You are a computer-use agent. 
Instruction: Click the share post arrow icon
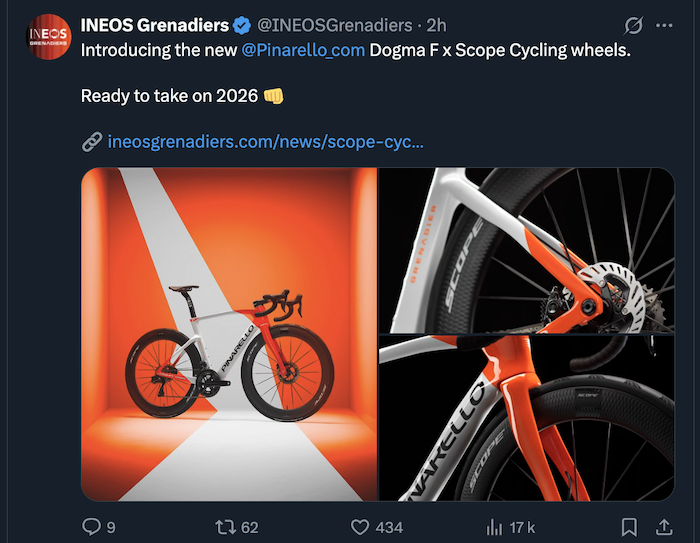pyautogui.click(x=663, y=526)
